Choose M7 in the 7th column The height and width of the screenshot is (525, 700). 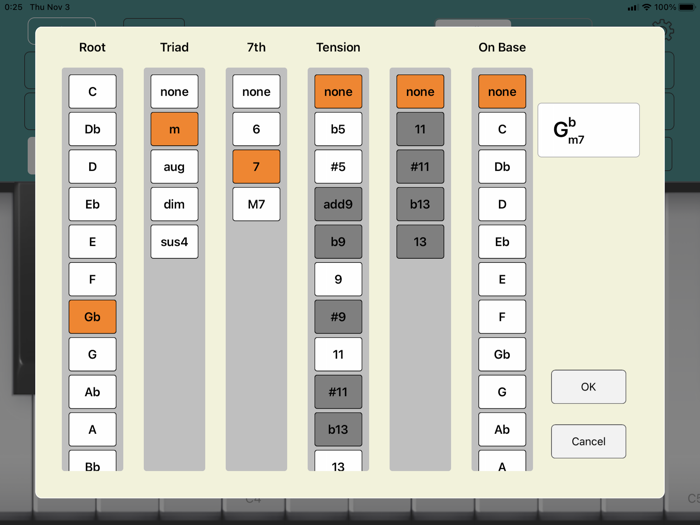pyautogui.click(x=256, y=204)
